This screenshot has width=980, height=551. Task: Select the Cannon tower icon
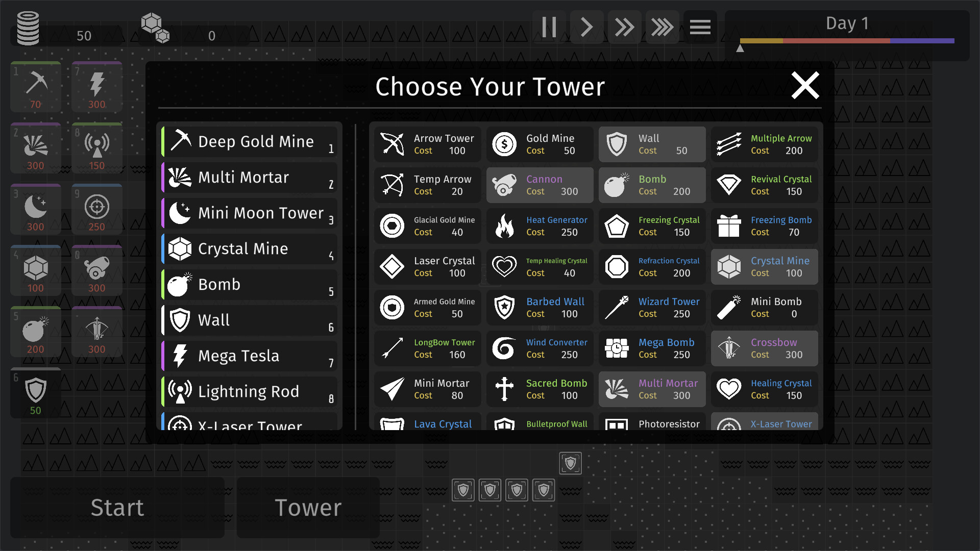tap(505, 184)
